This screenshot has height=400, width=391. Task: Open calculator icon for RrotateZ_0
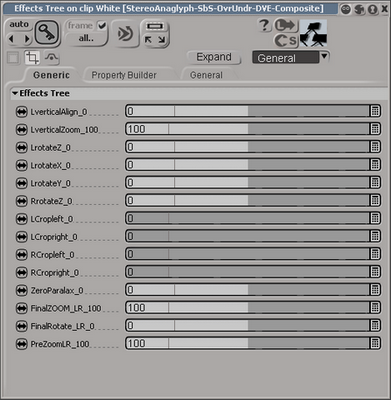pos(375,200)
